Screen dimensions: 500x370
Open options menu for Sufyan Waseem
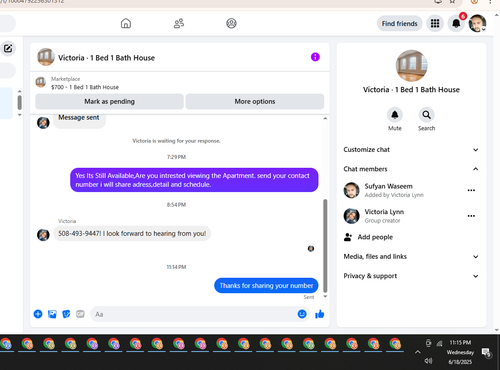click(471, 190)
